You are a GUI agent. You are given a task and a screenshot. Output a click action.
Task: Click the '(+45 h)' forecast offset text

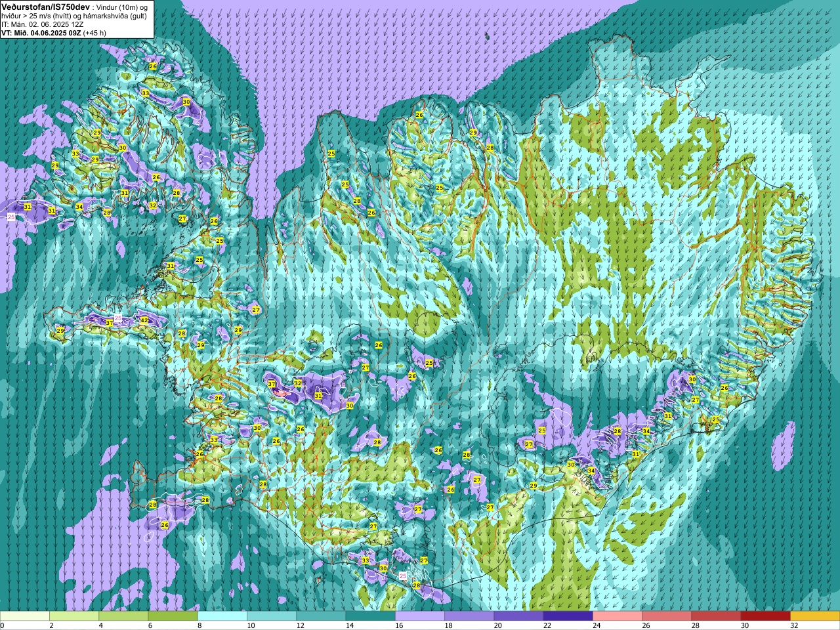coord(95,33)
